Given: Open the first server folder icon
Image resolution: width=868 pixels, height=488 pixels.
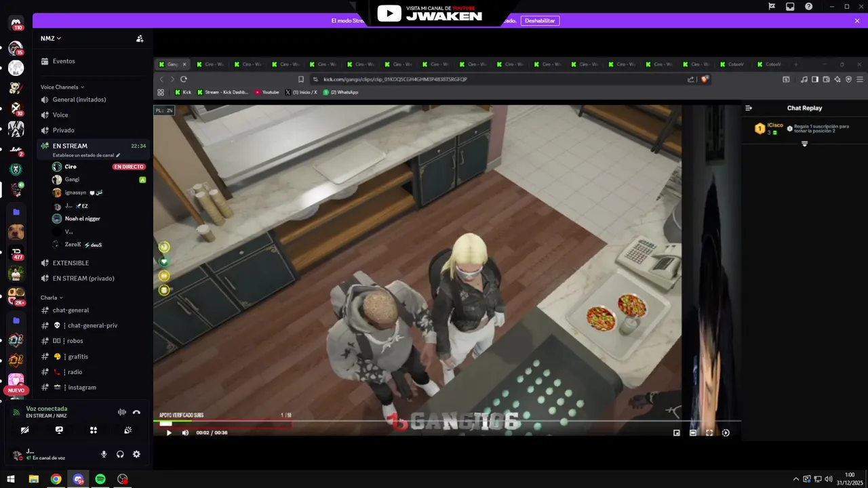Looking at the screenshot, I should pos(16,212).
